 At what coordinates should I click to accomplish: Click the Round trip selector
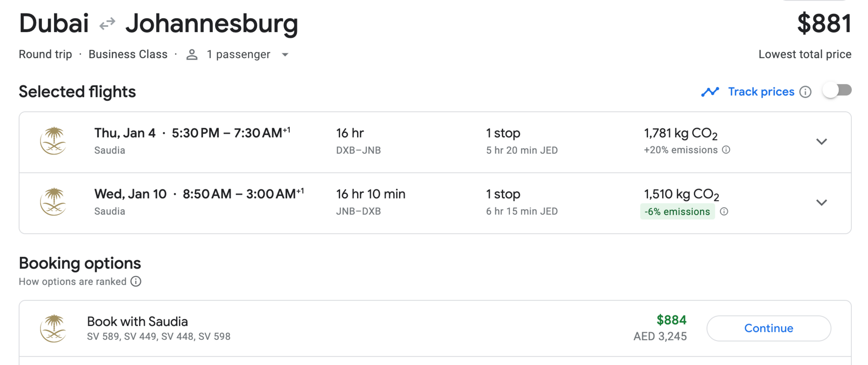(45, 54)
